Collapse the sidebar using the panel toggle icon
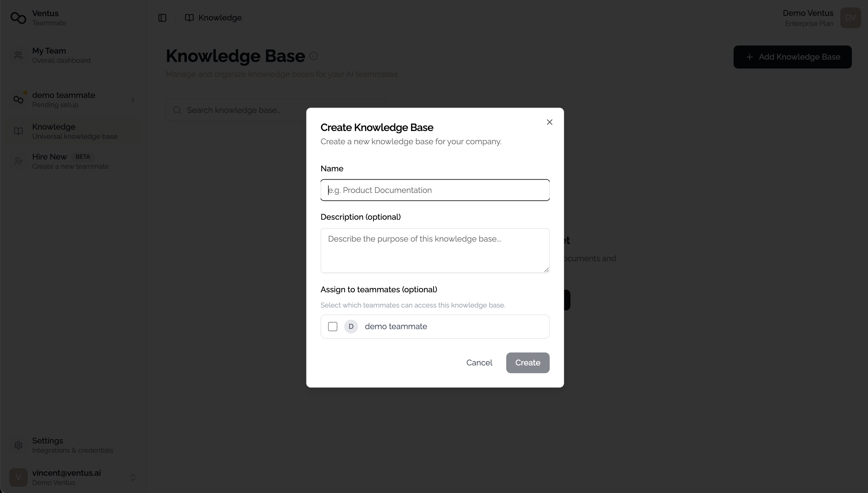868x493 pixels. pyautogui.click(x=162, y=18)
